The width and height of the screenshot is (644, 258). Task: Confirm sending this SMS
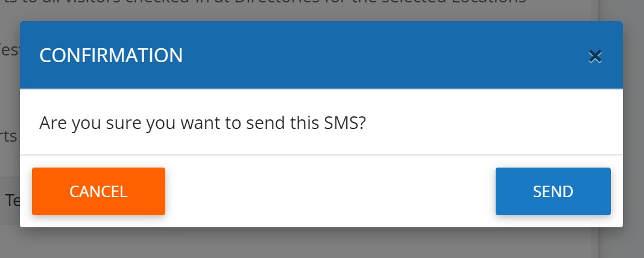click(x=553, y=192)
